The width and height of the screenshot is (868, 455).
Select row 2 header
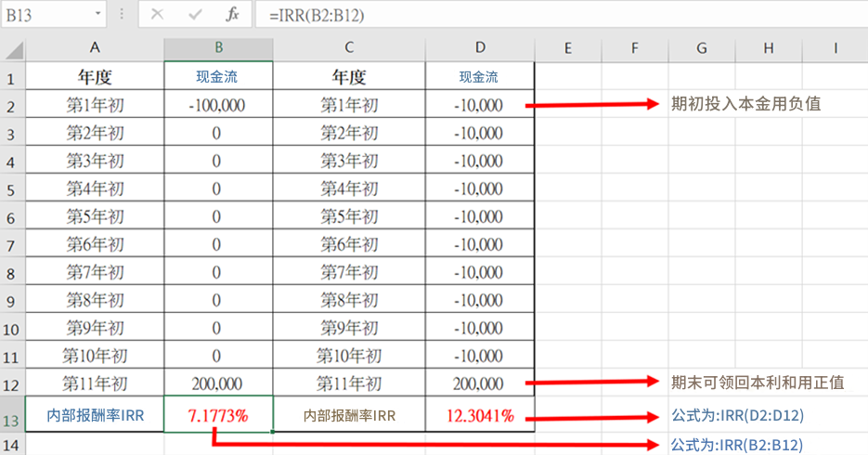[12, 104]
